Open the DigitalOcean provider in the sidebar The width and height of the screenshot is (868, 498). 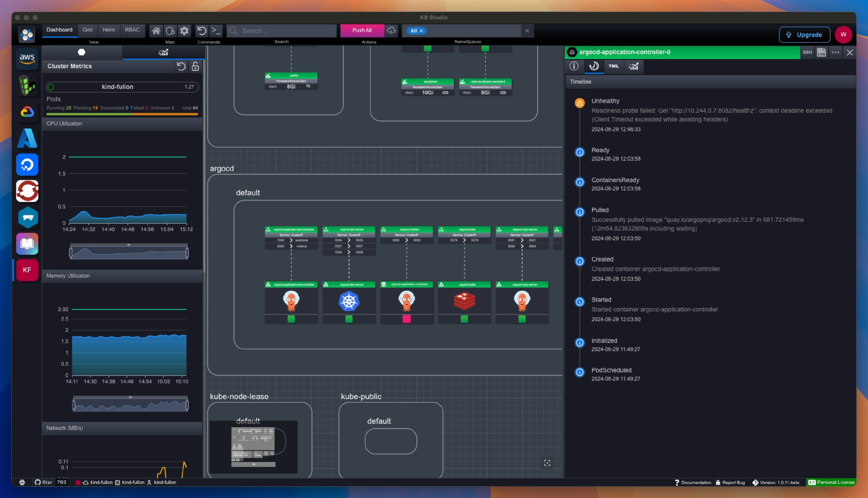click(x=27, y=165)
